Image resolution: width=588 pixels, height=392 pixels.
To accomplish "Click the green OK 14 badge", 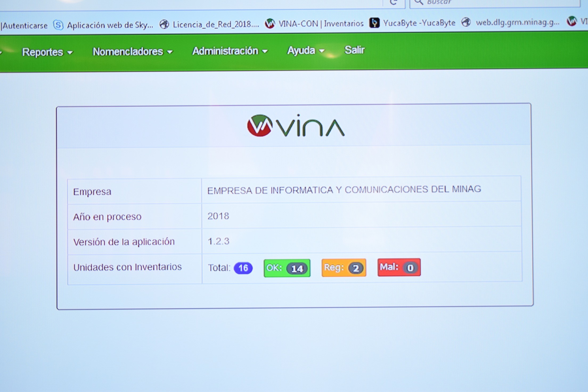I will point(287,268).
